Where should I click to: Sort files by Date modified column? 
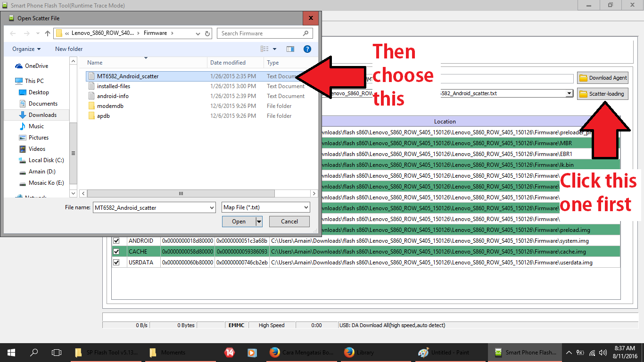(x=235, y=63)
